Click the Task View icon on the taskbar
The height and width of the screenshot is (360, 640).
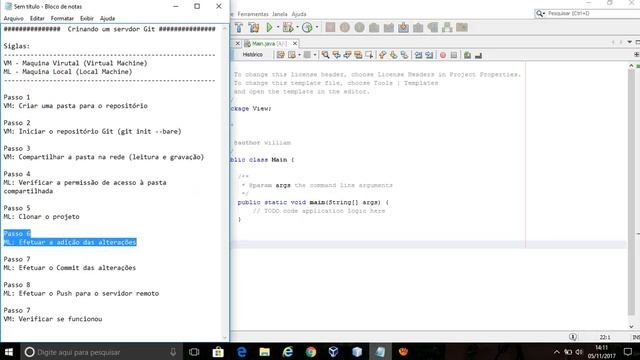click(x=194, y=352)
